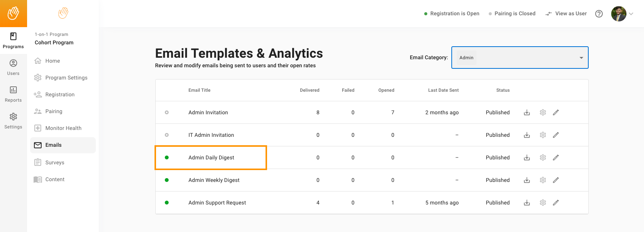Open settings gear for IT Admin Invitation
This screenshot has height=232, width=644.
pos(543,135)
